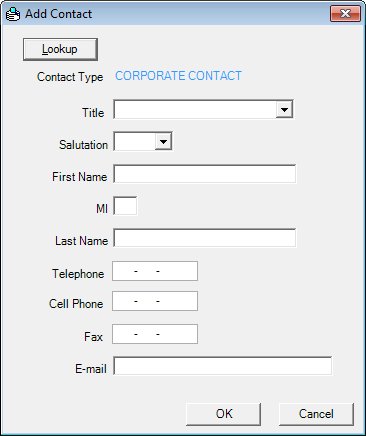The height and width of the screenshot is (436, 366).
Task: Click the Add Contact title text
Action: coord(59,14)
